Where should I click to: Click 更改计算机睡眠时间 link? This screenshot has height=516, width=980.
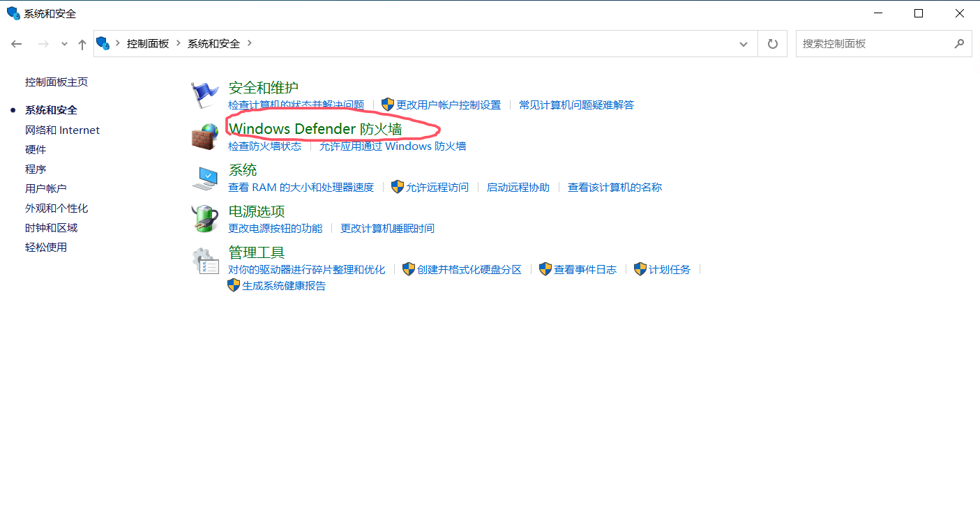(387, 228)
